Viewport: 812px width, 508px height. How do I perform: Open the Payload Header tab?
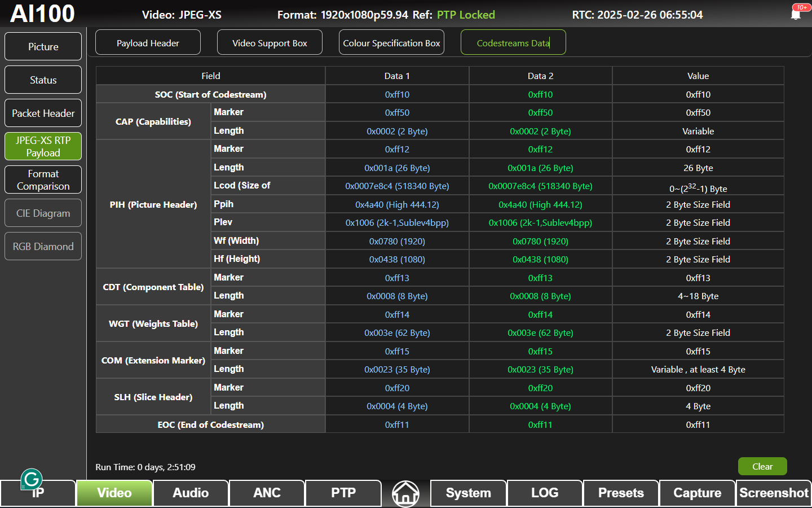148,43
